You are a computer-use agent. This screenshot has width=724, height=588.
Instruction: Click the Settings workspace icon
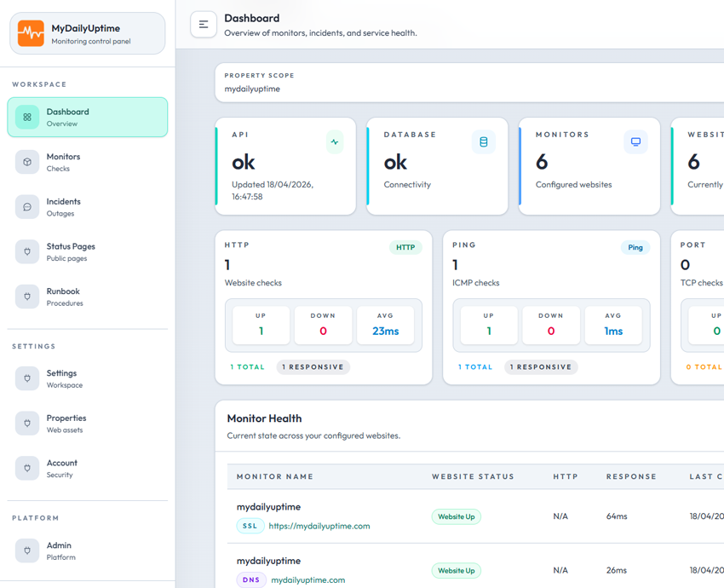[x=27, y=378]
